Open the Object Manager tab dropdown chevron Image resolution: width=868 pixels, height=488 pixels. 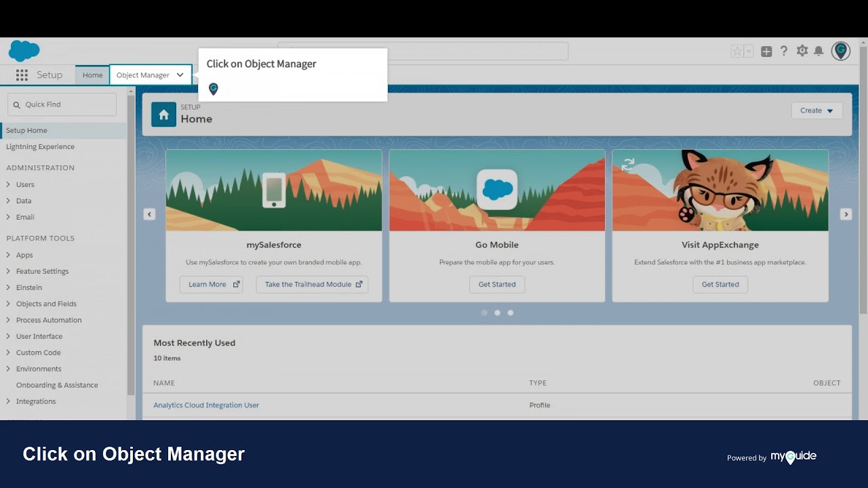click(x=180, y=75)
